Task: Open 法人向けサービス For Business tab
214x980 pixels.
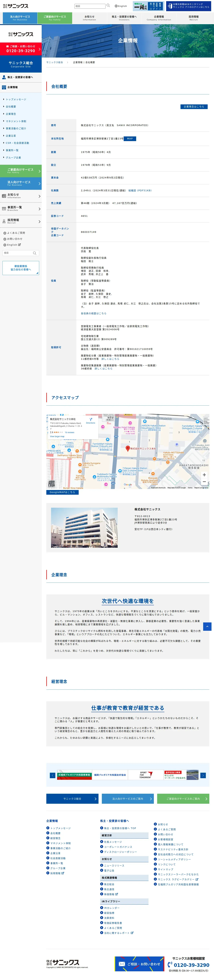Action: [20, 18]
